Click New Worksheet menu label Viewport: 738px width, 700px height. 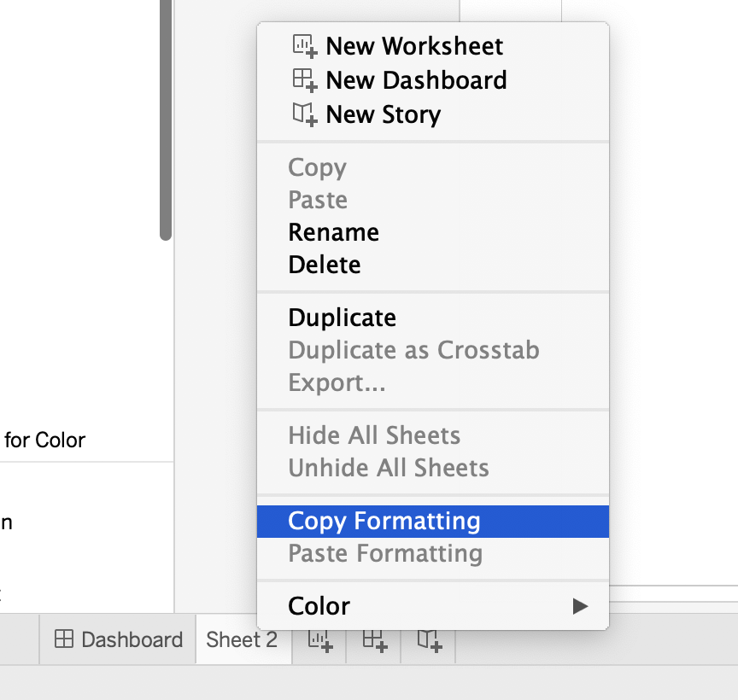pos(414,45)
